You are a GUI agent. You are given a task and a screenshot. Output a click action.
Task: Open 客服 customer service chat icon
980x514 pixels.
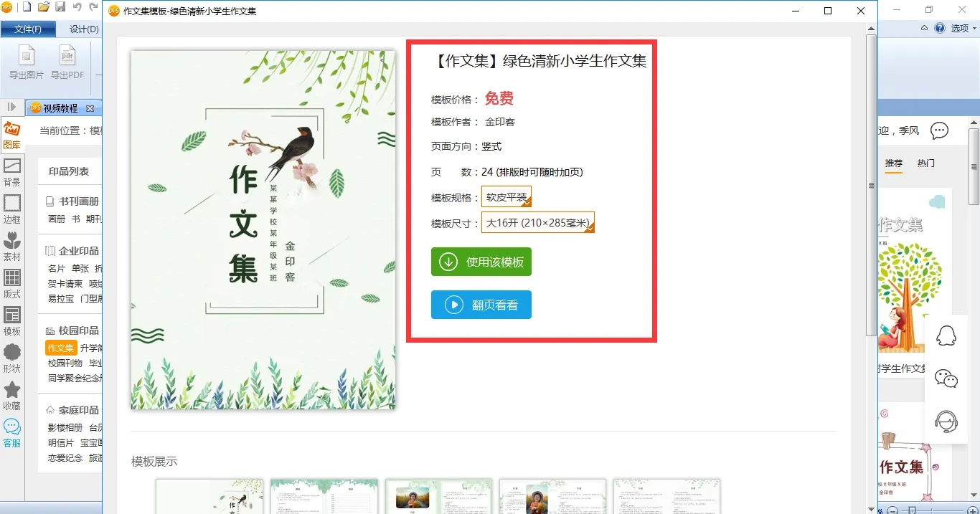(x=11, y=434)
